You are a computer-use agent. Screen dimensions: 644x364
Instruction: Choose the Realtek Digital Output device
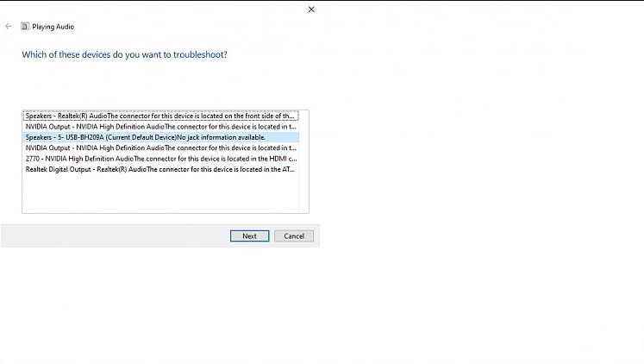point(159,169)
